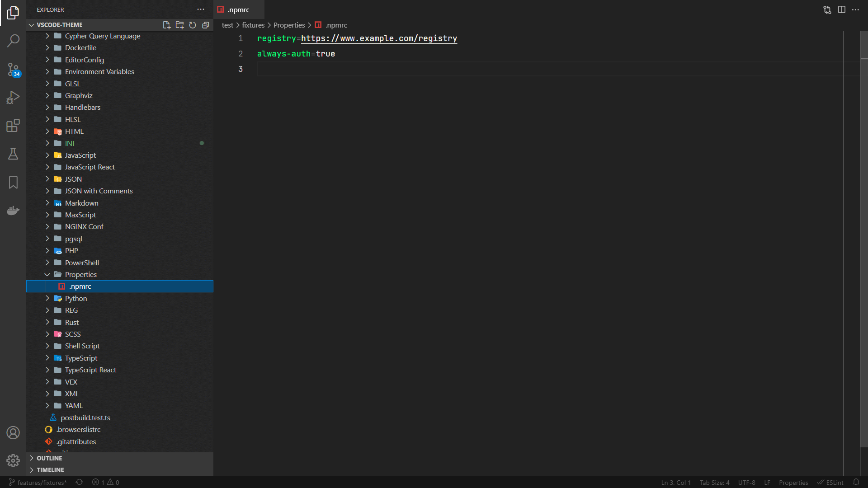Open the Bookmarks view icon
Screen dimensions: 868x488
[13, 183]
